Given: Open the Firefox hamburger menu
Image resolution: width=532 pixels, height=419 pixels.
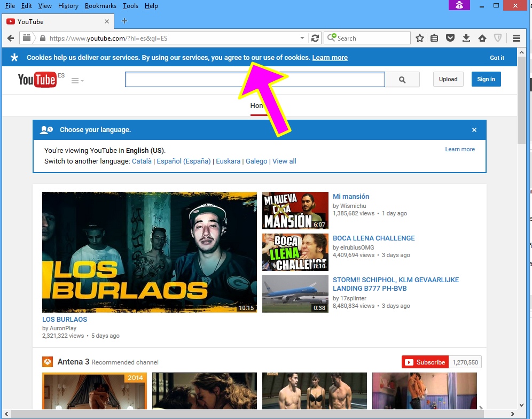Looking at the screenshot, I should coord(517,38).
